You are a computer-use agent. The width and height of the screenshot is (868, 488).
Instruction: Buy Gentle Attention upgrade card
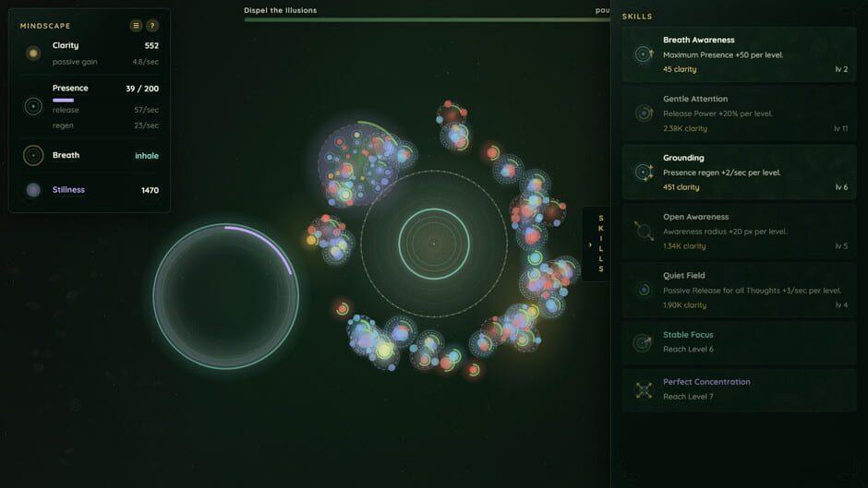click(739, 113)
